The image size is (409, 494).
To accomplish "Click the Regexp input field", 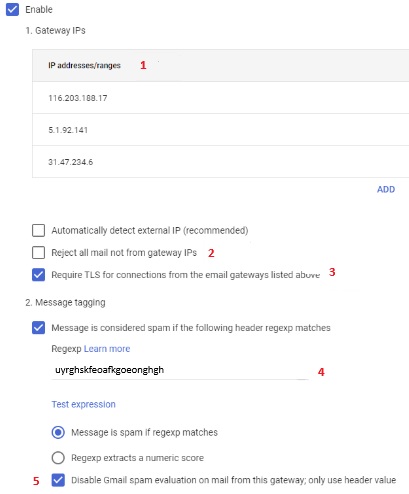I will pos(180,370).
